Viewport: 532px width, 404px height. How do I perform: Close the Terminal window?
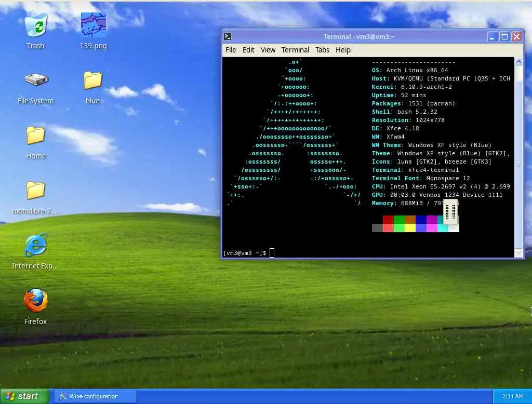click(x=516, y=37)
